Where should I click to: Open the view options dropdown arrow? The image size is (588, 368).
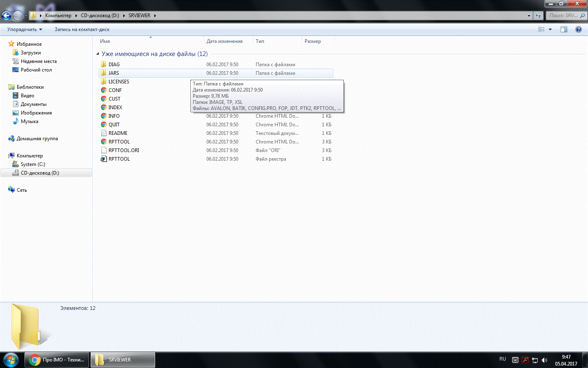click(x=550, y=29)
